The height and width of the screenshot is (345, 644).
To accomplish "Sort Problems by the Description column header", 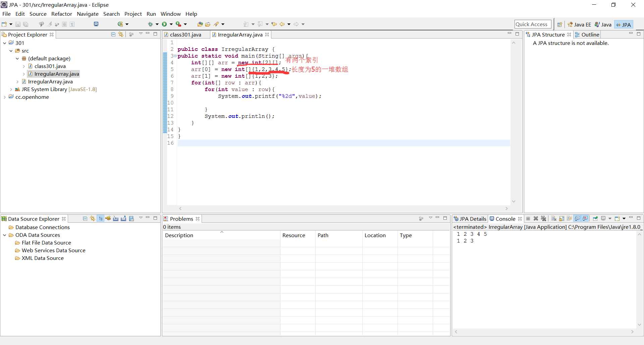I will 221,235.
